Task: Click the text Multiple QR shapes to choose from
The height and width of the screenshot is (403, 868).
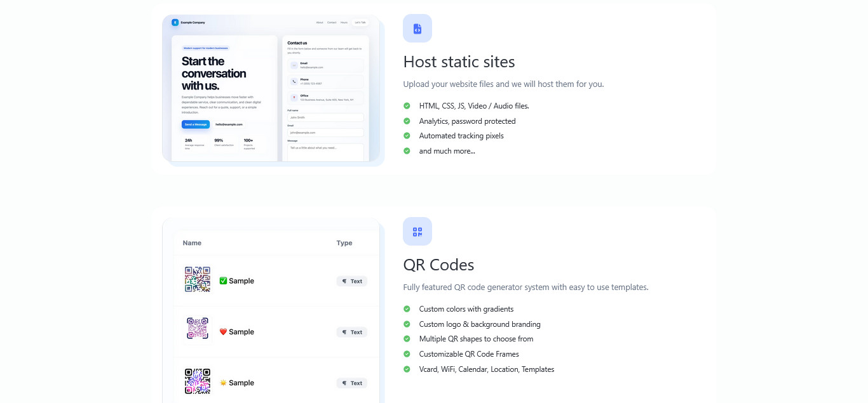Action: (476, 339)
